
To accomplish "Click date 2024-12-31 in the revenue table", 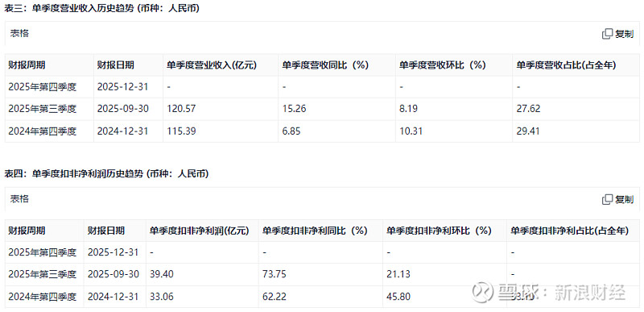I will click(123, 131).
